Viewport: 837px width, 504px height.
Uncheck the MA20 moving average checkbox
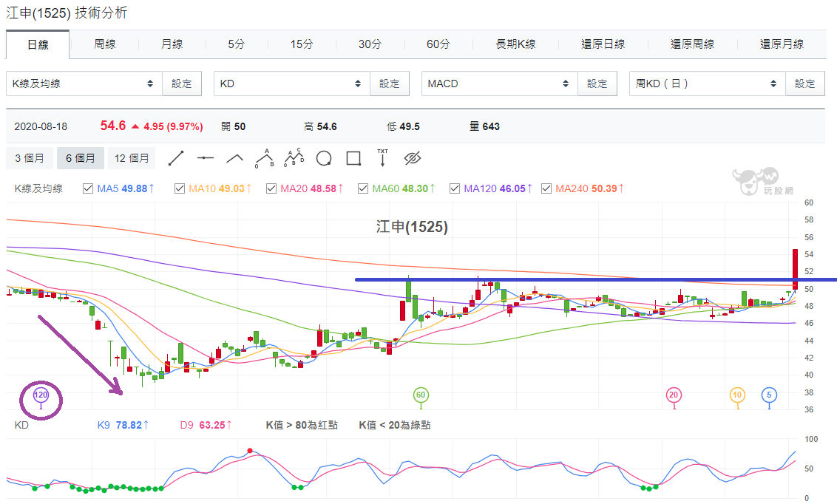pyautogui.click(x=271, y=188)
